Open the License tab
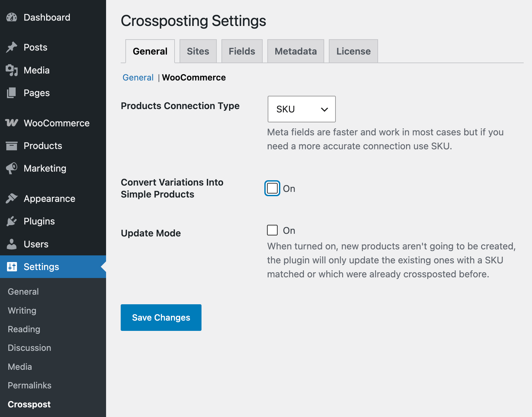This screenshot has height=417, width=532. coord(353,51)
